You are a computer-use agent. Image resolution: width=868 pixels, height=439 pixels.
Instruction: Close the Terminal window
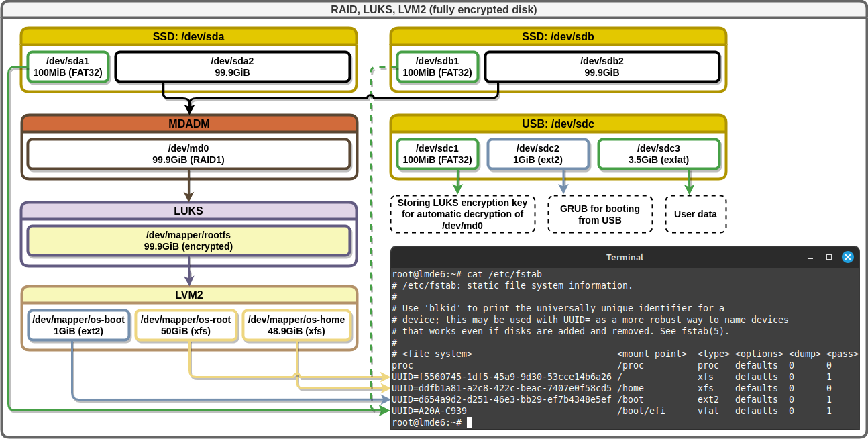pos(848,257)
